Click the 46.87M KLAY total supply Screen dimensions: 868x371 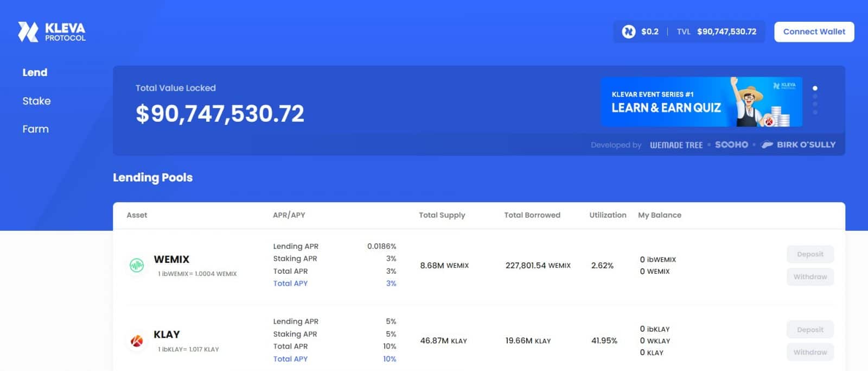[443, 341]
